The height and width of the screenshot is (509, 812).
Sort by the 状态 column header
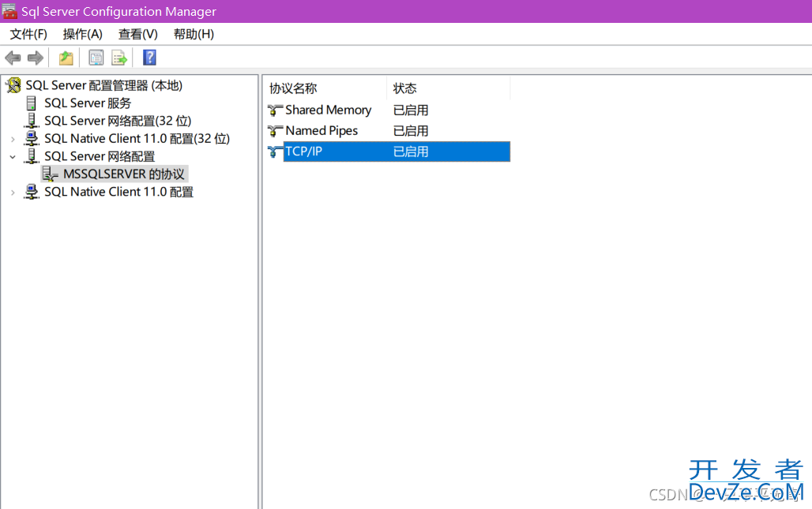[x=447, y=88]
